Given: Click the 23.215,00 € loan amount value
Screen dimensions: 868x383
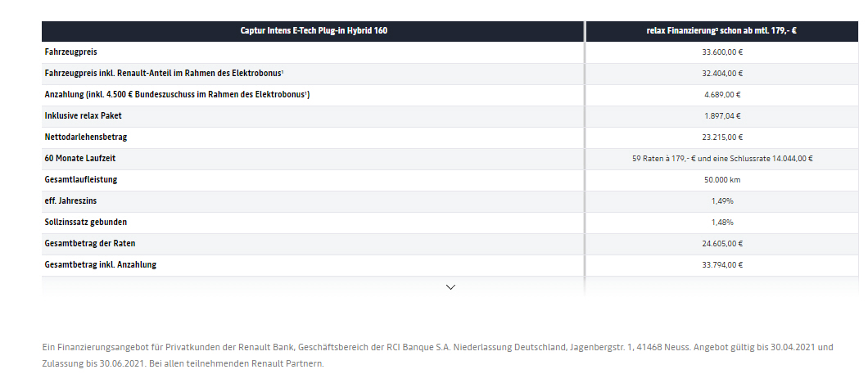Looking at the screenshot, I should pyautogui.click(x=721, y=137).
